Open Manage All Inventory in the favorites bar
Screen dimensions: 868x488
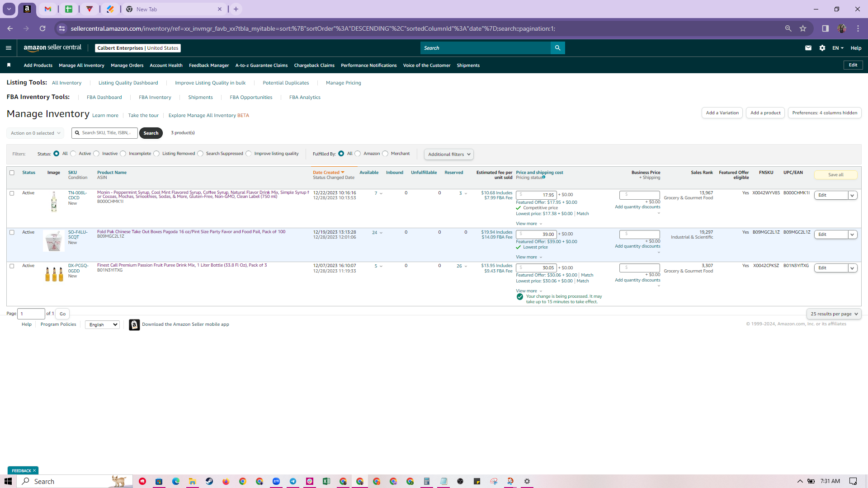[x=81, y=66]
